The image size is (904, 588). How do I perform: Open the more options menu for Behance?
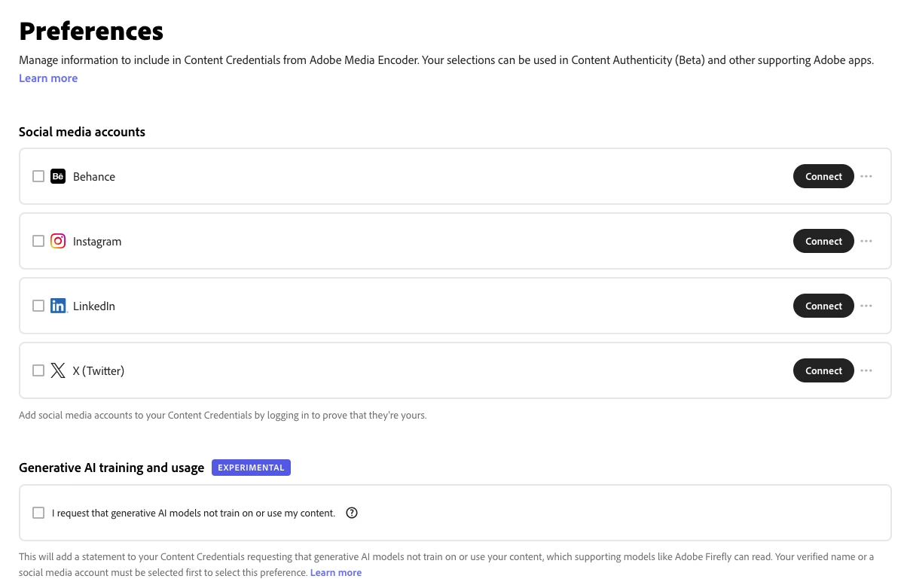[866, 176]
